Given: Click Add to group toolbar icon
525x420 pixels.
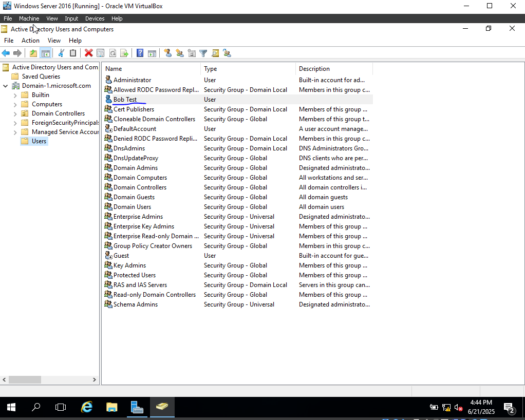Looking at the screenshot, I should click(227, 53).
